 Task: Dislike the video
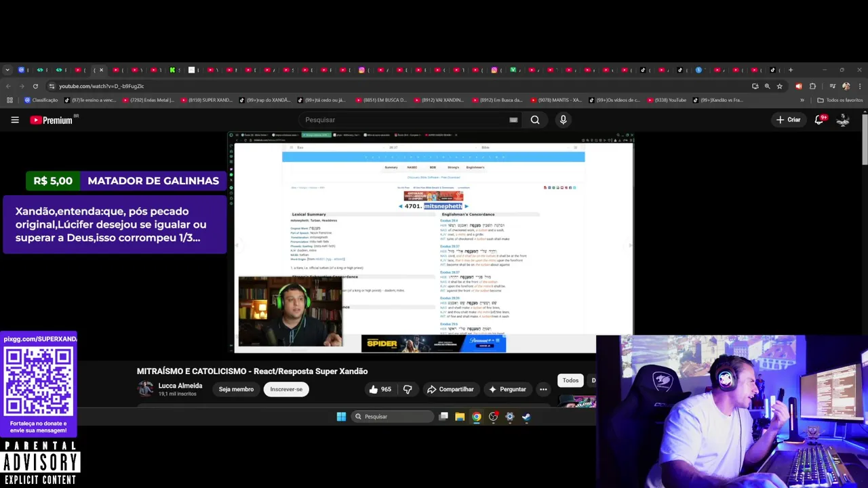point(408,390)
